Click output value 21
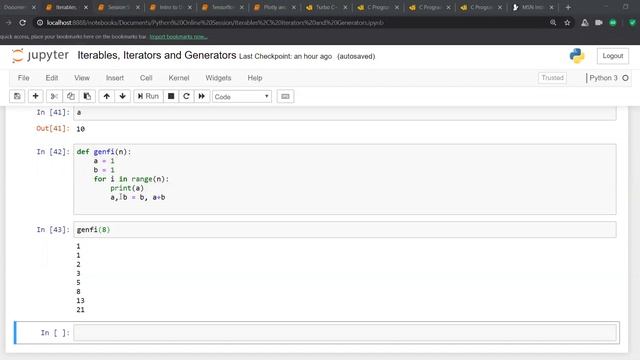The height and width of the screenshot is (360, 640). 80,310
